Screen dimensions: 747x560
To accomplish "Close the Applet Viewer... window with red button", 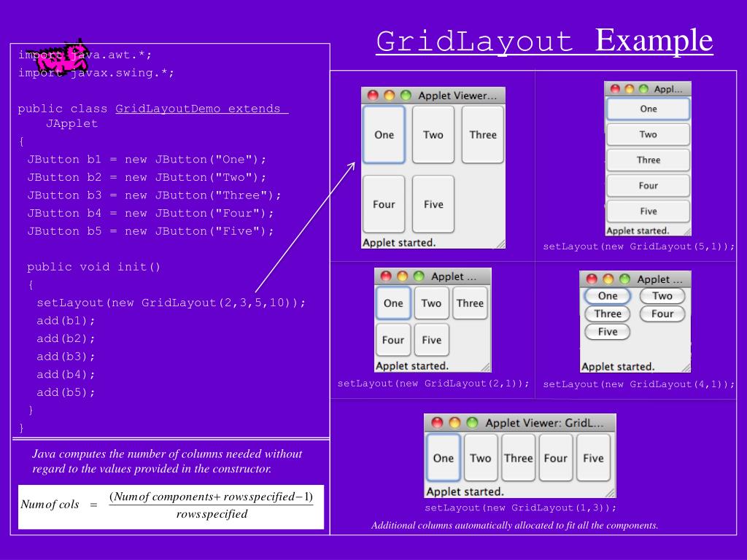I will [373, 96].
